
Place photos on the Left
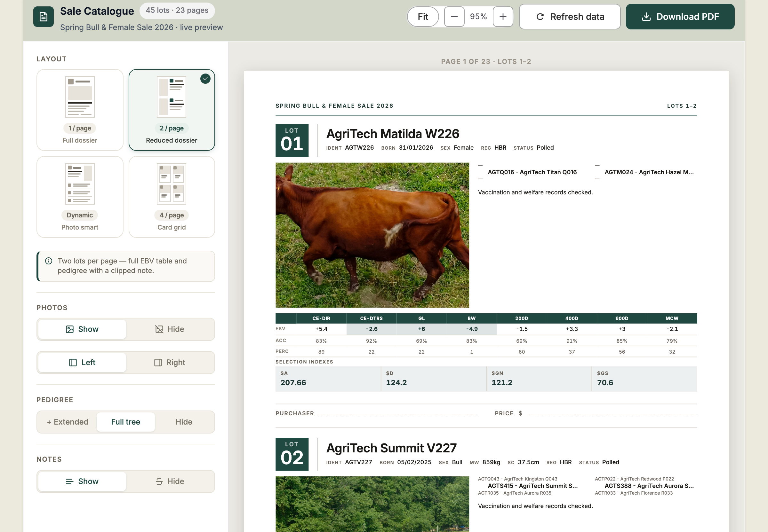pyautogui.click(x=82, y=363)
